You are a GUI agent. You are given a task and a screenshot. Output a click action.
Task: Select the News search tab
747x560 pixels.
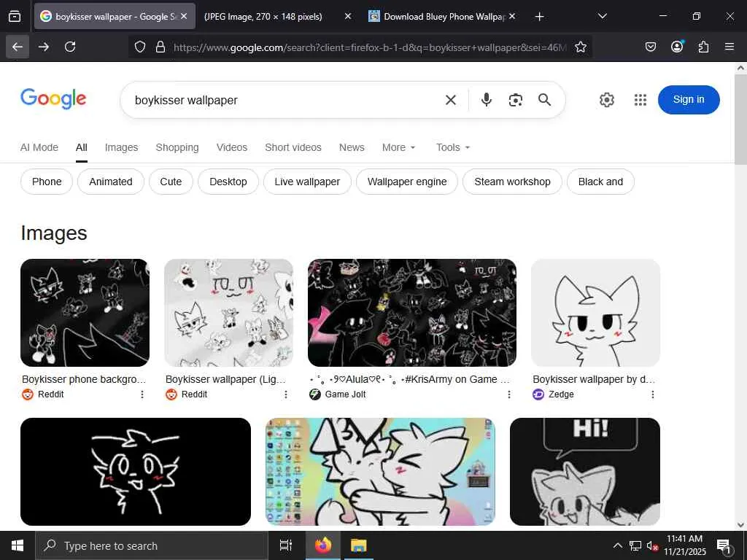pyautogui.click(x=352, y=147)
